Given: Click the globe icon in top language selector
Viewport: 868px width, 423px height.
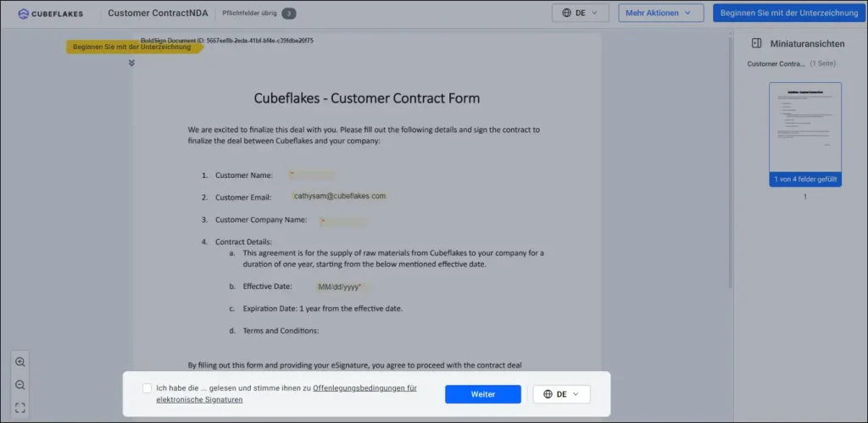Looking at the screenshot, I should (567, 13).
